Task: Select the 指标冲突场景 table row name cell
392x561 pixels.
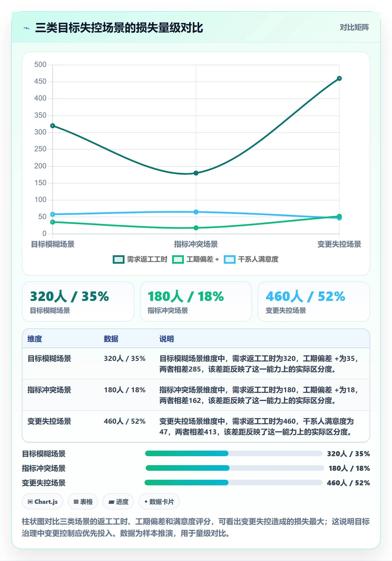Action: 49,390
